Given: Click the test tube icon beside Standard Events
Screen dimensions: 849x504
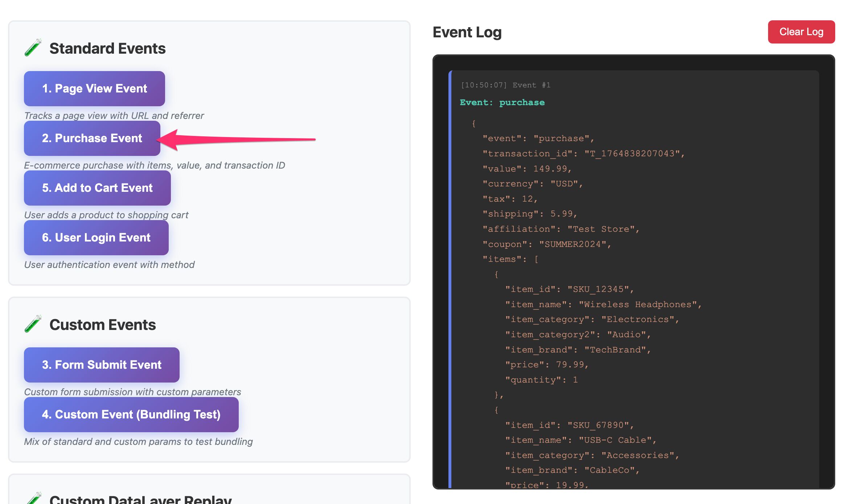Looking at the screenshot, I should tap(33, 48).
